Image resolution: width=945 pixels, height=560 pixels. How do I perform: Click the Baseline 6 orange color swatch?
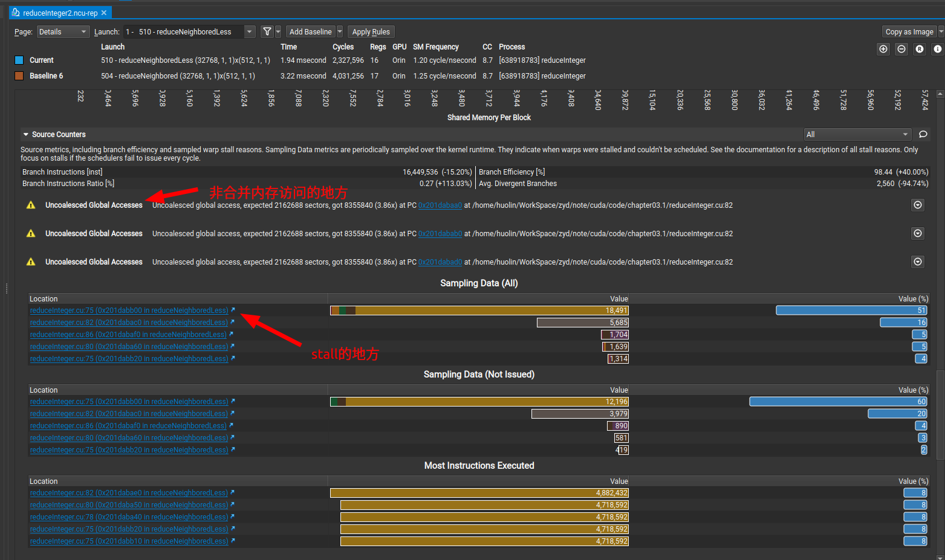19,76
